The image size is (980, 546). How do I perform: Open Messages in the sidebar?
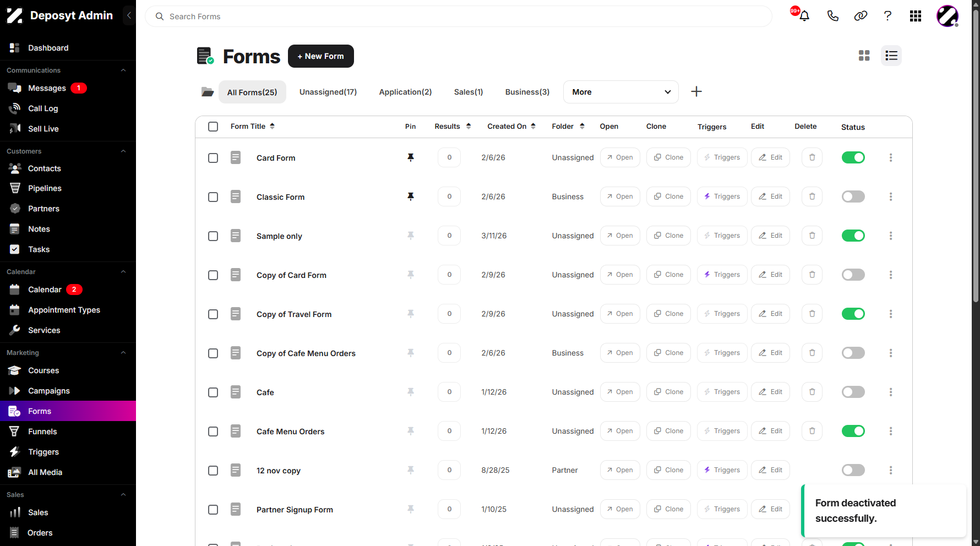(x=47, y=88)
